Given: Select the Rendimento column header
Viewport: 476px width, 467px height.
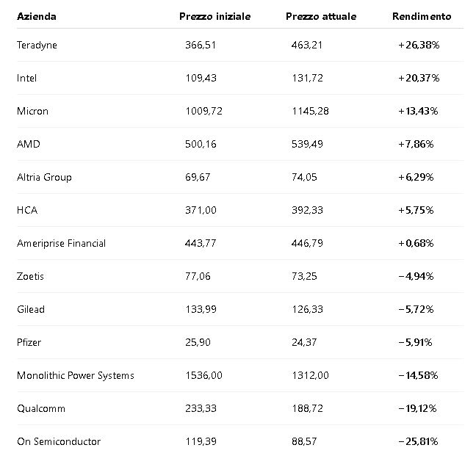Looking at the screenshot, I should 422,16.
